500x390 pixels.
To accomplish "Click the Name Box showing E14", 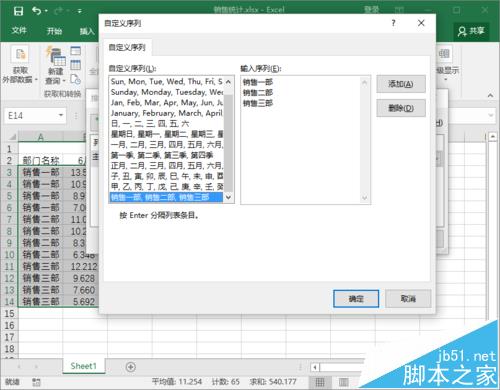I will [32, 116].
